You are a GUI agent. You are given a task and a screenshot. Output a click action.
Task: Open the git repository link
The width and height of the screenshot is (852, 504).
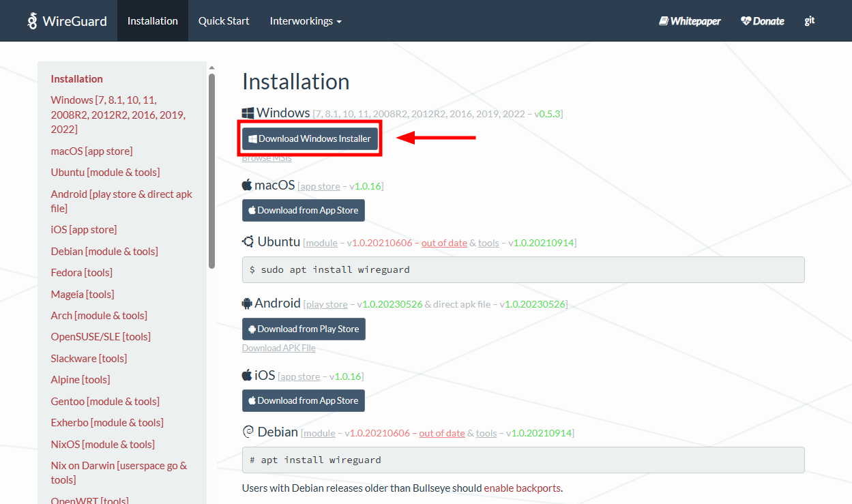(x=810, y=21)
